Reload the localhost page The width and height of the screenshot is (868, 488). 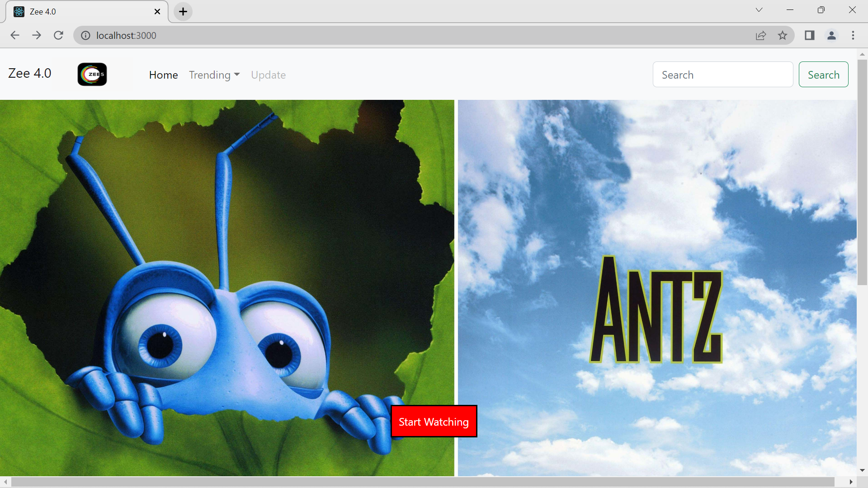pos(58,35)
